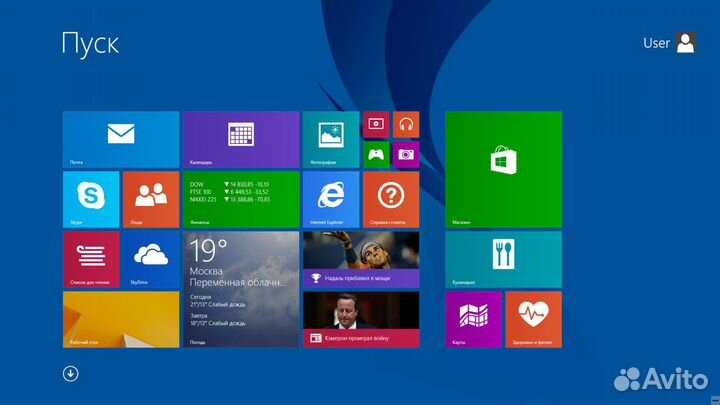The width and height of the screenshot is (720, 405).
Task: Open the Calendar (Календарь) tile
Action: click(x=241, y=140)
